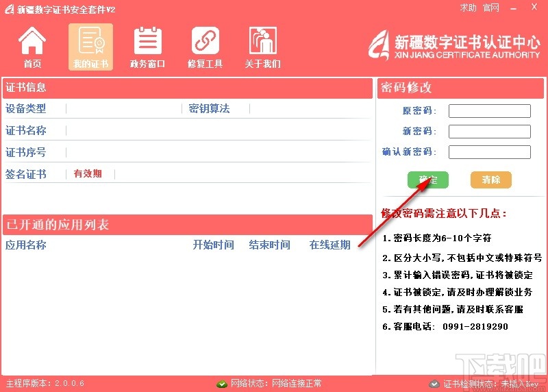Image resolution: width=548 pixels, height=392 pixels.
Task: Select the 我的证书 certificate icon
Action: [x=90, y=47]
